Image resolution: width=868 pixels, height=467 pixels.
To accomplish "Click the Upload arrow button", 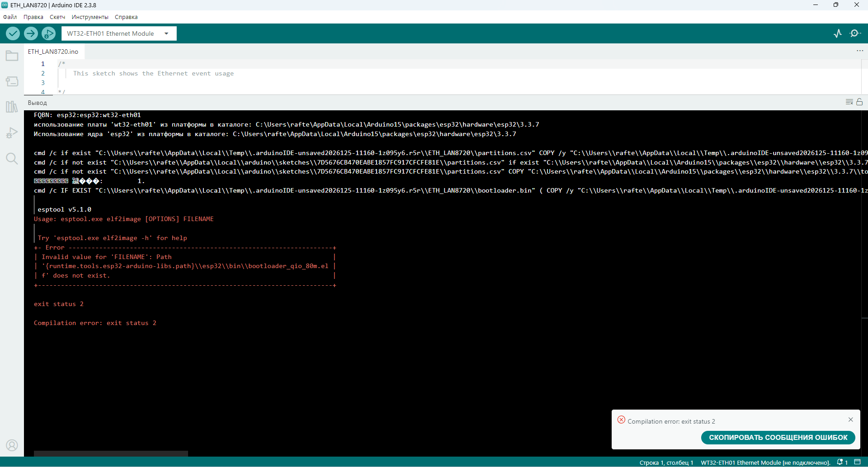I will (x=31, y=33).
